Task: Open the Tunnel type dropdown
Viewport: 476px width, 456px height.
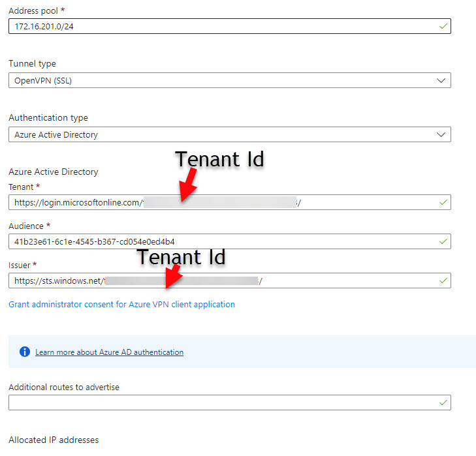Action: (229, 80)
